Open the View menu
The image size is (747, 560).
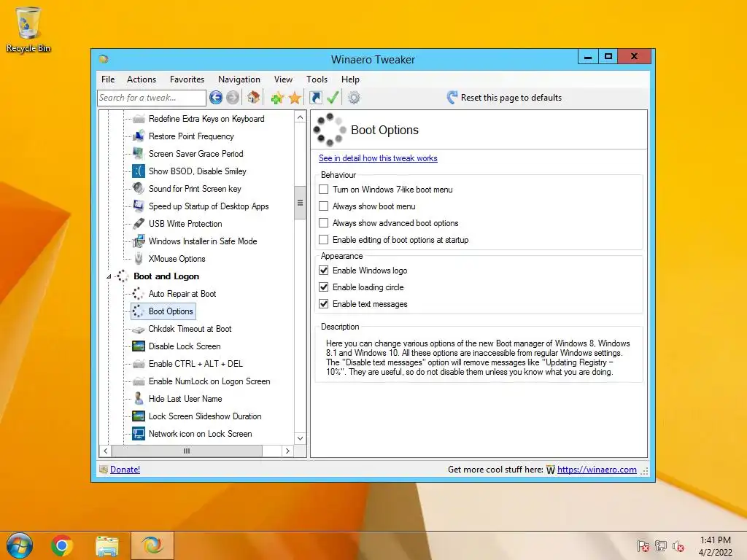point(284,79)
